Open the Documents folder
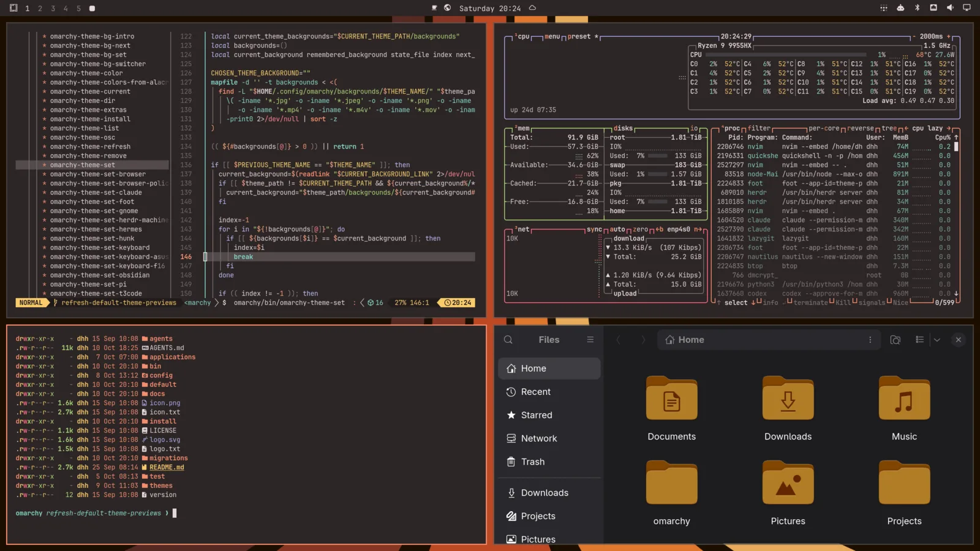 pos(672,408)
